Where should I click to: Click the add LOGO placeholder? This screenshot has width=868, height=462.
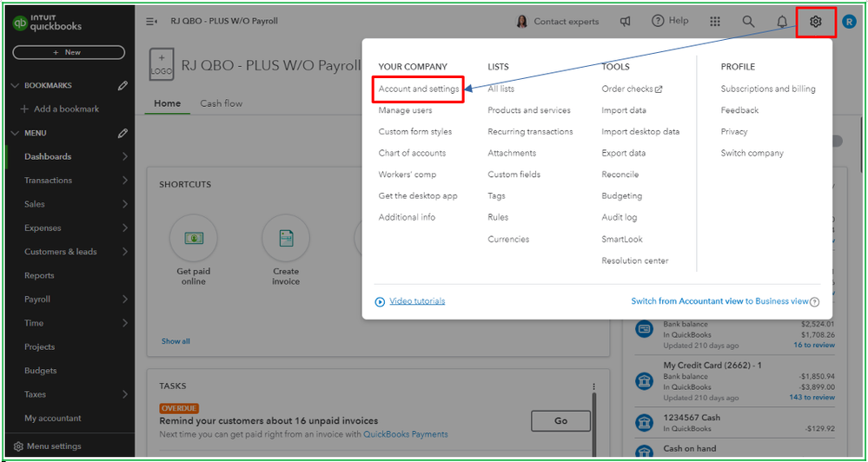[x=161, y=64]
